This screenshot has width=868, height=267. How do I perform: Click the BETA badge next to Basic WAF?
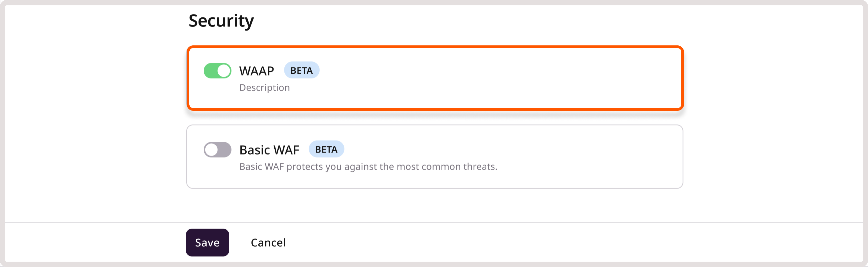[326, 149]
